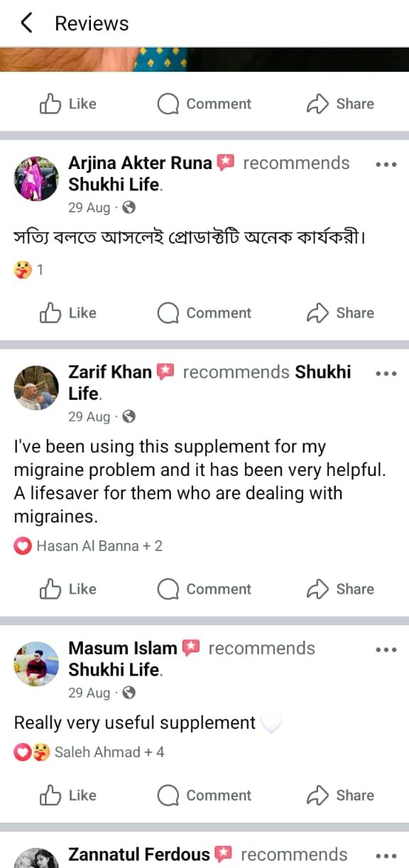Open Zarif Khan's profile name
This screenshot has width=409, height=868.
click(x=109, y=371)
